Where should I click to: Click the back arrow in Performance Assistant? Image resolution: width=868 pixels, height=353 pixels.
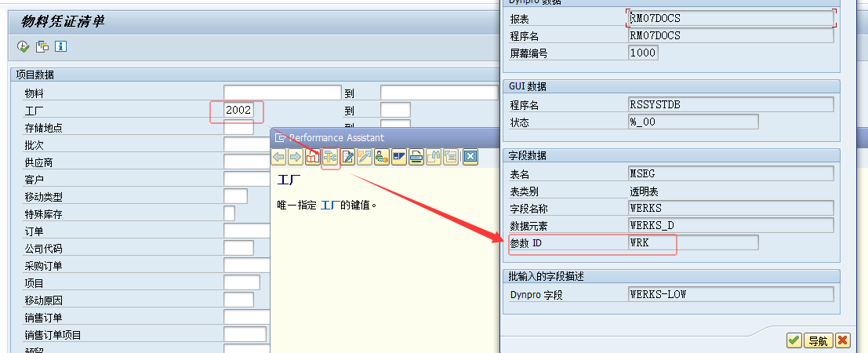point(278,157)
